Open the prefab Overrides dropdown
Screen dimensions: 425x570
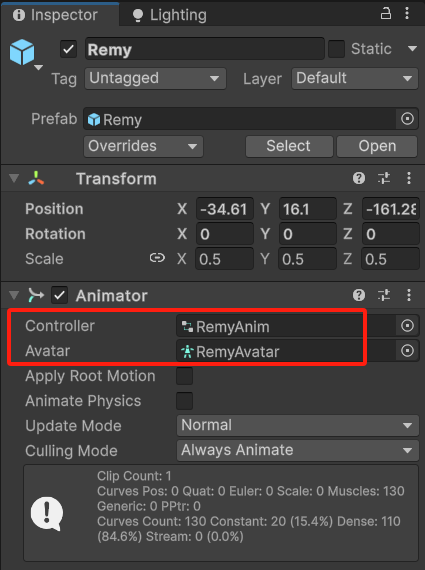point(143,146)
